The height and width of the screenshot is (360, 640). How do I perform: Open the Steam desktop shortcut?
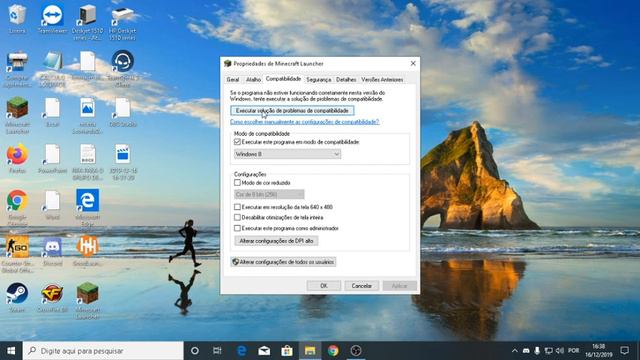17,298
